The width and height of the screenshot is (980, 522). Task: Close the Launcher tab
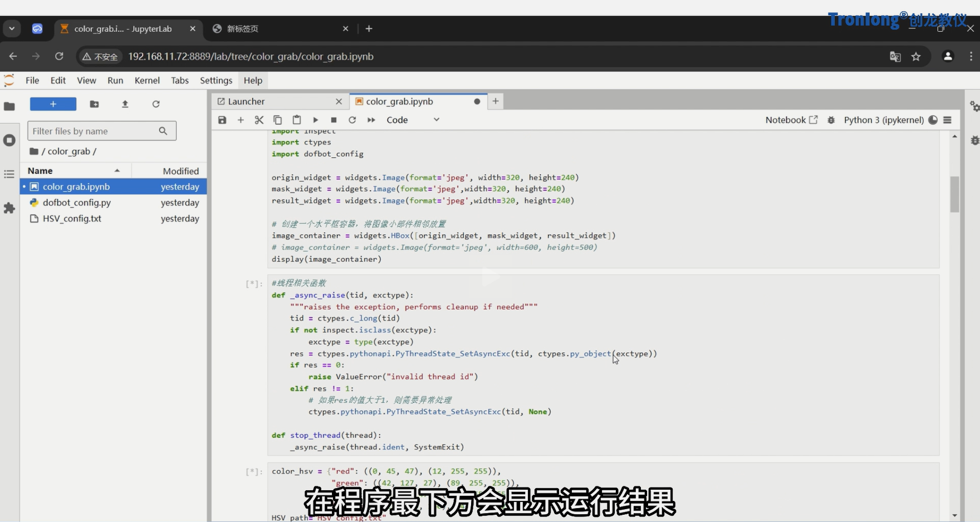pos(339,101)
